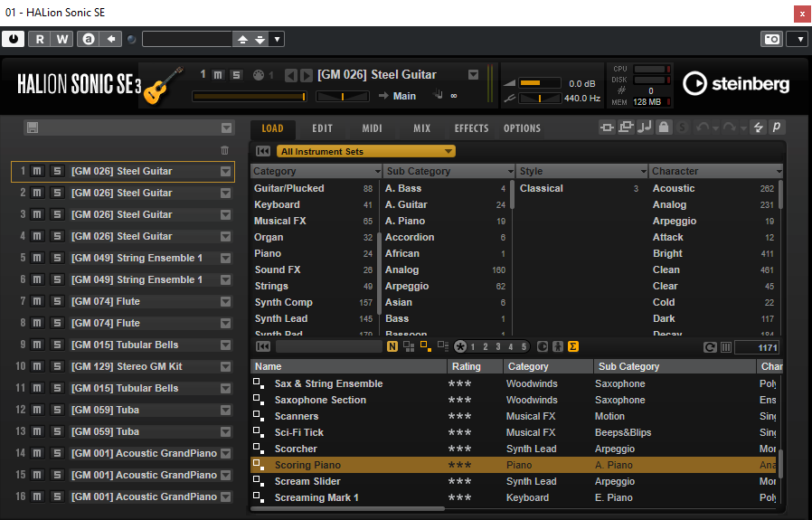Click the sigma sum filter icon
Viewport: 812px width, 520px height.
[572, 346]
